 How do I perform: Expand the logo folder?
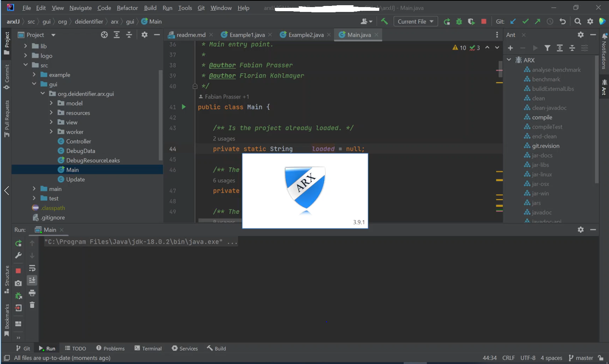point(25,55)
